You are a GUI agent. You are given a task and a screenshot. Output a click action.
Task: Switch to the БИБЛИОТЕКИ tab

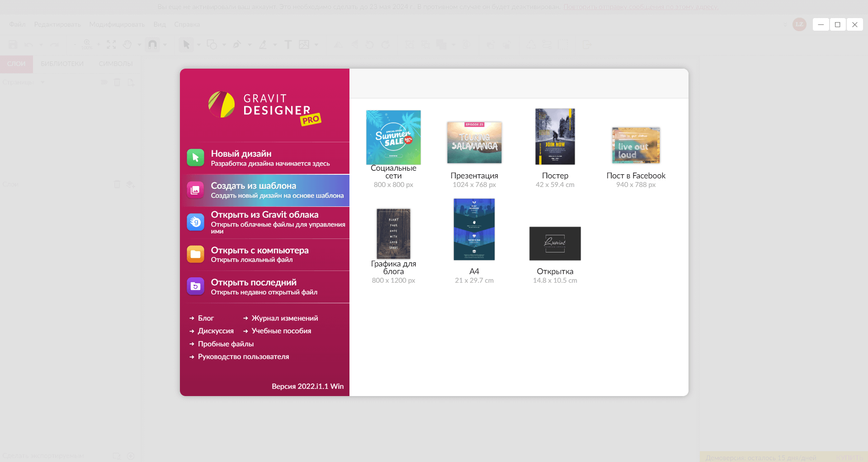(x=62, y=64)
